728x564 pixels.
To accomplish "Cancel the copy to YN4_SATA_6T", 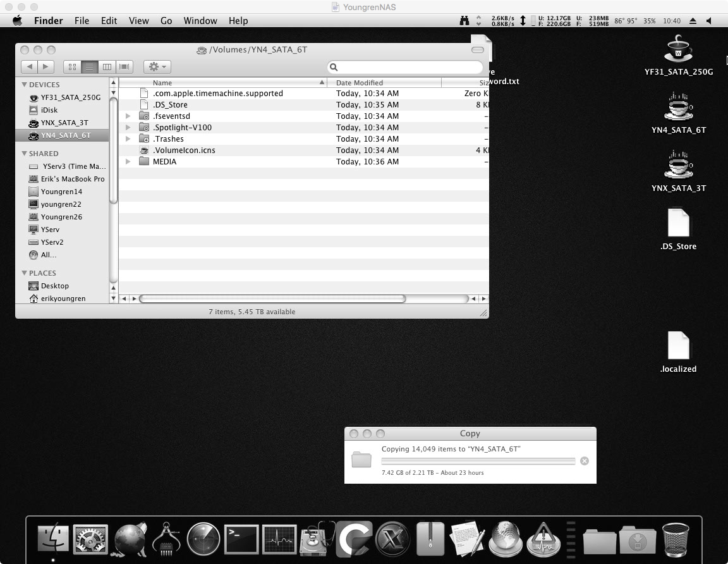I will (585, 461).
